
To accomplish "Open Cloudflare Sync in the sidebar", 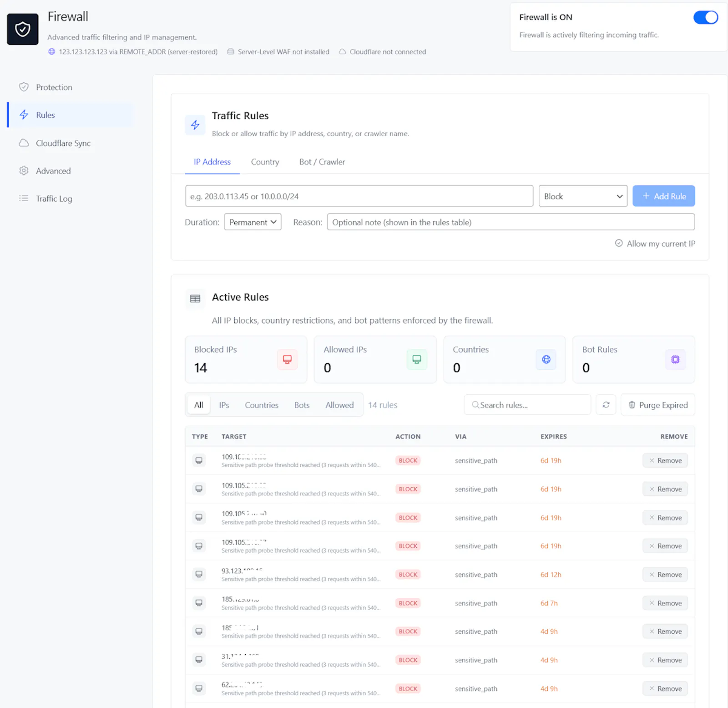I will click(x=71, y=143).
